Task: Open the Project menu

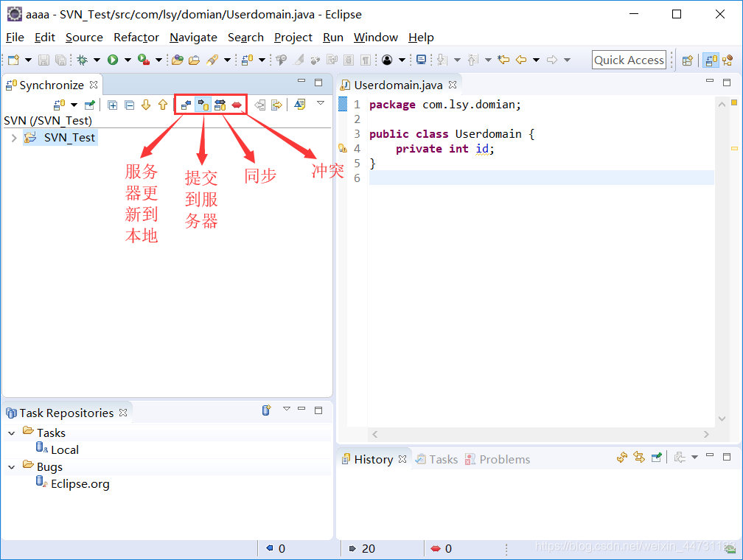Action: click(x=293, y=38)
